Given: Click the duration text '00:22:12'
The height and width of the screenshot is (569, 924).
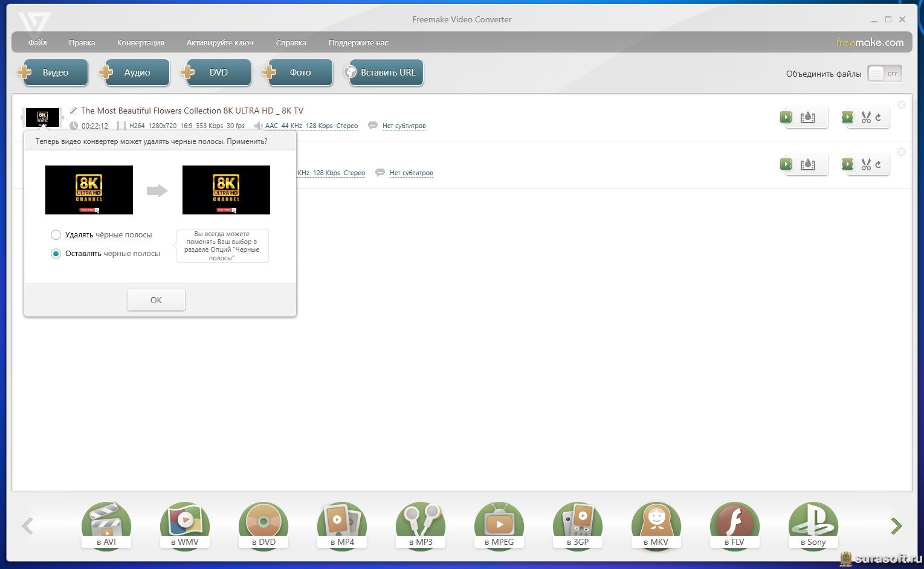Looking at the screenshot, I should tap(95, 126).
